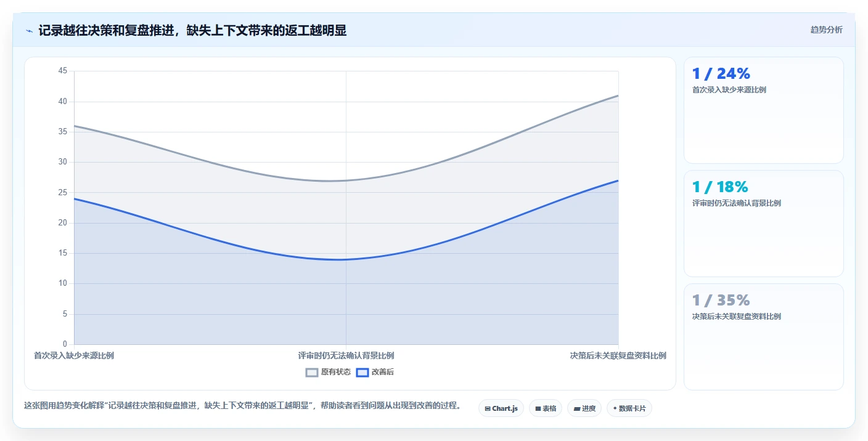Click the y-axis value 30

63,162
